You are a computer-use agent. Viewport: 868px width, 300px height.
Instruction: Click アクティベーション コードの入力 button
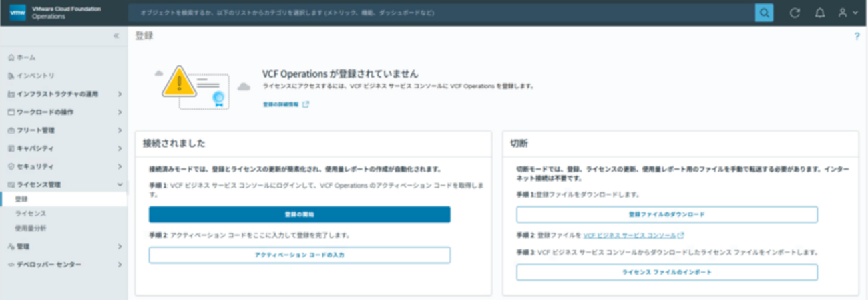299,255
